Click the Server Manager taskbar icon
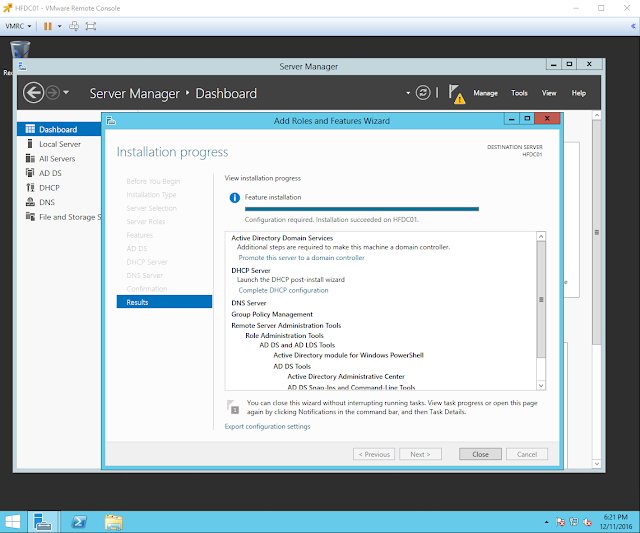This screenshot has height=533, width=640. [x=42, y=522]
